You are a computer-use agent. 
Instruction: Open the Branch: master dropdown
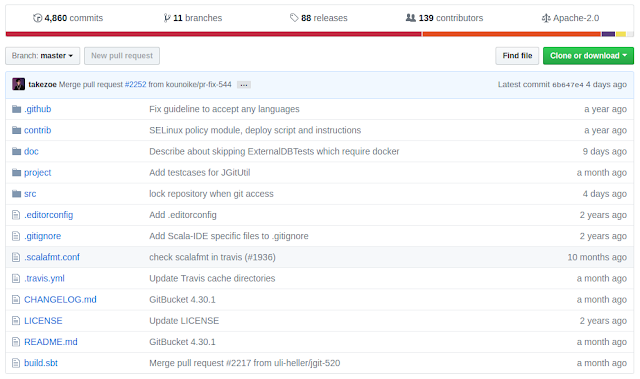[x=42, y=56]
